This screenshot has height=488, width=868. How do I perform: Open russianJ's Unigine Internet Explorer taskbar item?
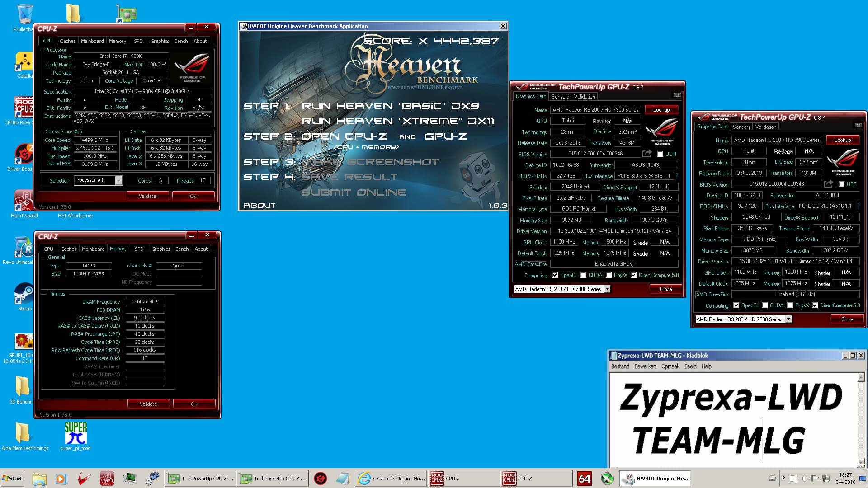391,479
